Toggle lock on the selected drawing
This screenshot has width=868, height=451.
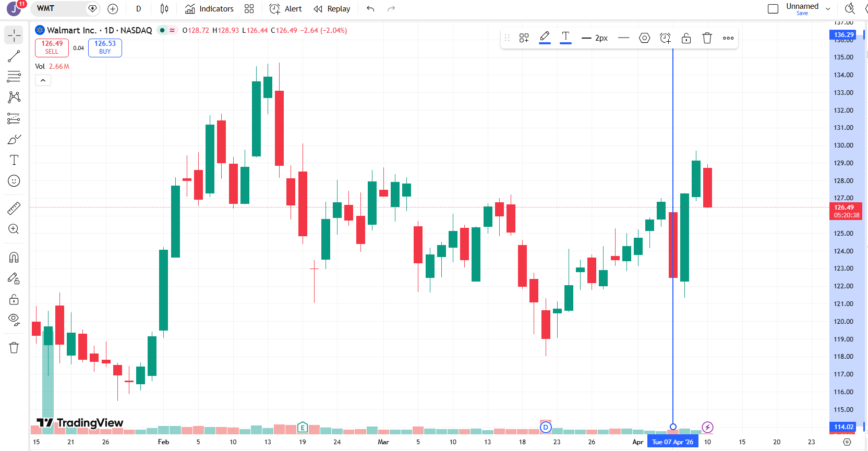point(686,38)
